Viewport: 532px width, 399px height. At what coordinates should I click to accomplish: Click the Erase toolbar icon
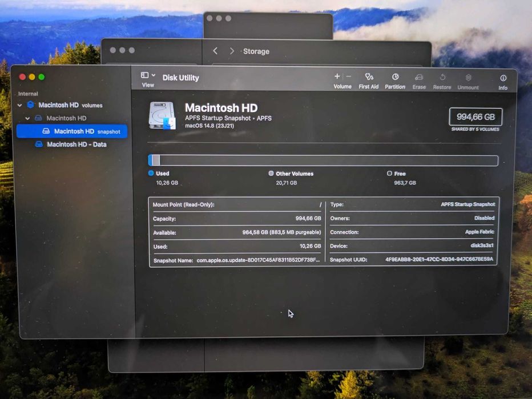pos(419,78)
